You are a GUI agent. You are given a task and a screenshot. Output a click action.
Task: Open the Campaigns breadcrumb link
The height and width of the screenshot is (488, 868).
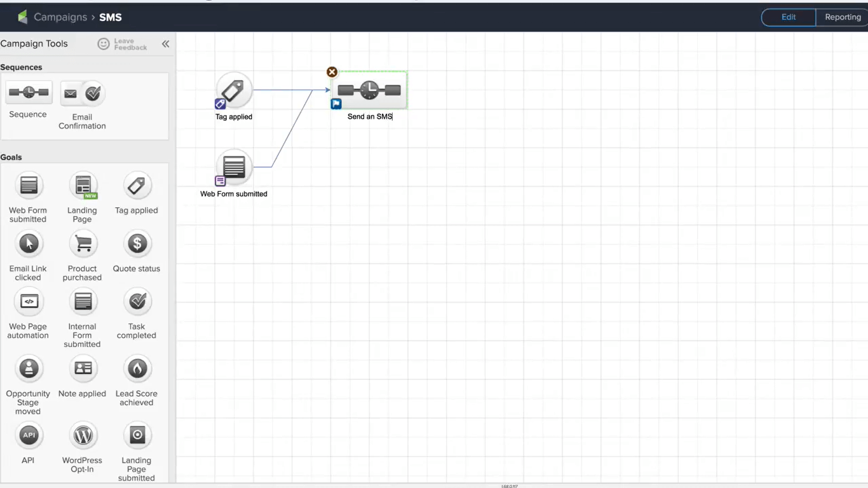(x=60, y=17)
